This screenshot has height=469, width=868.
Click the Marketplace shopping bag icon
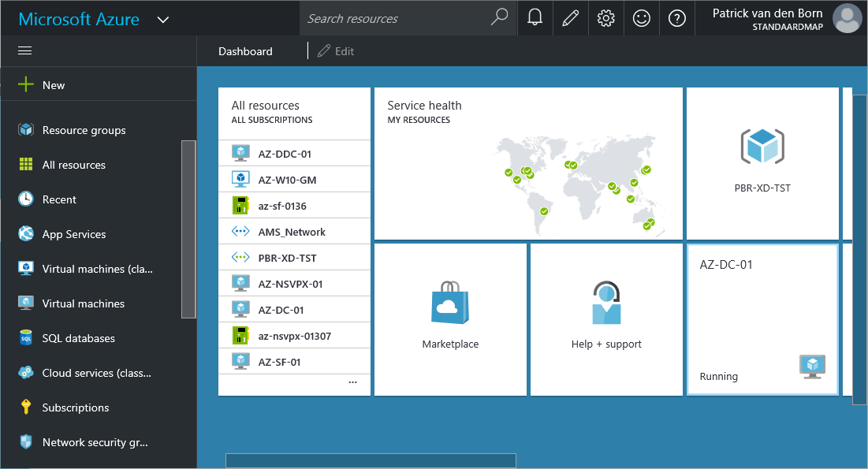point(450,303)
